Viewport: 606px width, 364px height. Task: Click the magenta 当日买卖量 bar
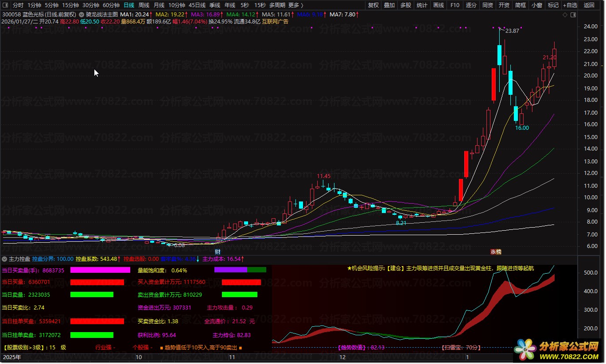100,270
